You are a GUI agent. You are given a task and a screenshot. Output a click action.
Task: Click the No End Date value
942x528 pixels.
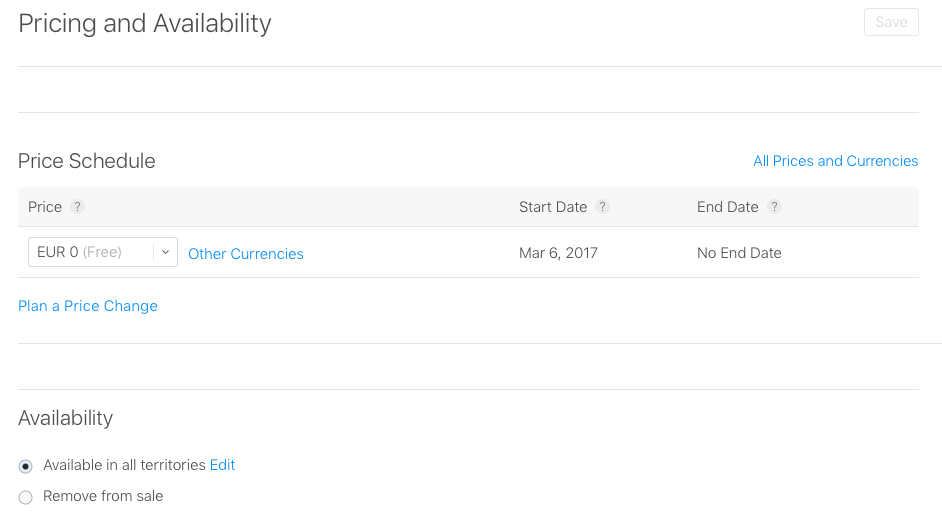739,253
